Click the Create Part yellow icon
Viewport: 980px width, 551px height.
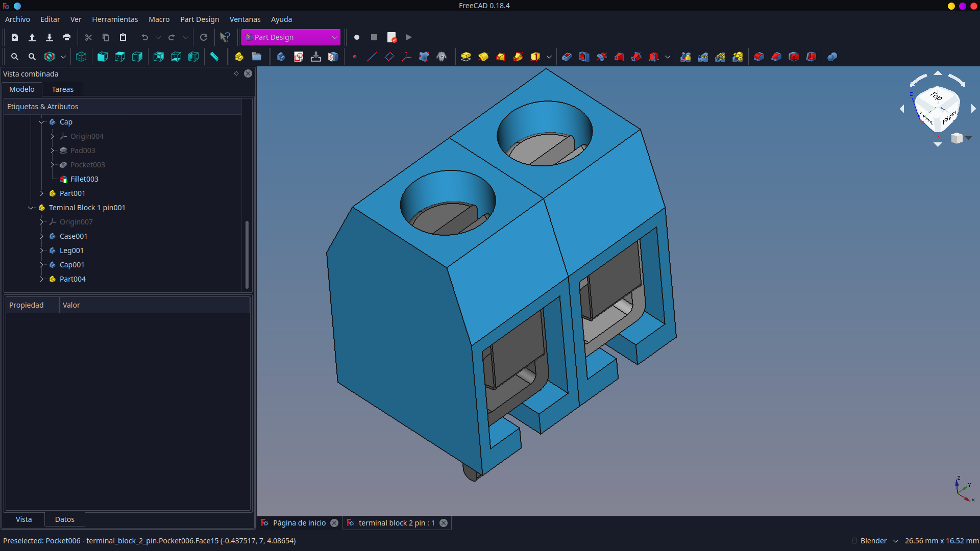click(239, 57)
